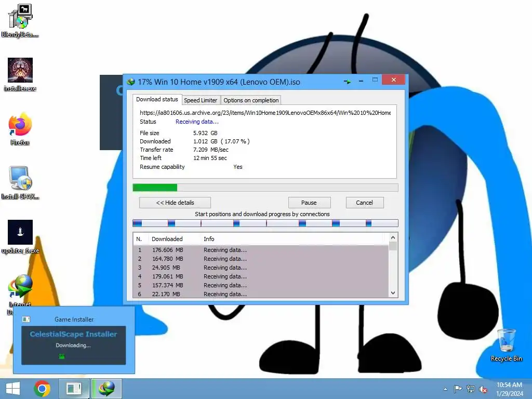532x399 pixels.
Task: Open the network tray icon
Action: (471, 389)
